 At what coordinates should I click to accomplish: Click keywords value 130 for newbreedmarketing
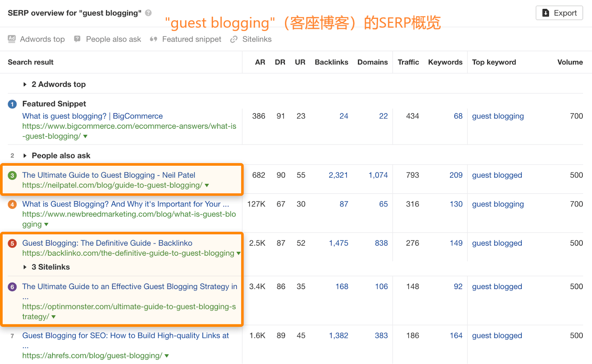point(456,204)
